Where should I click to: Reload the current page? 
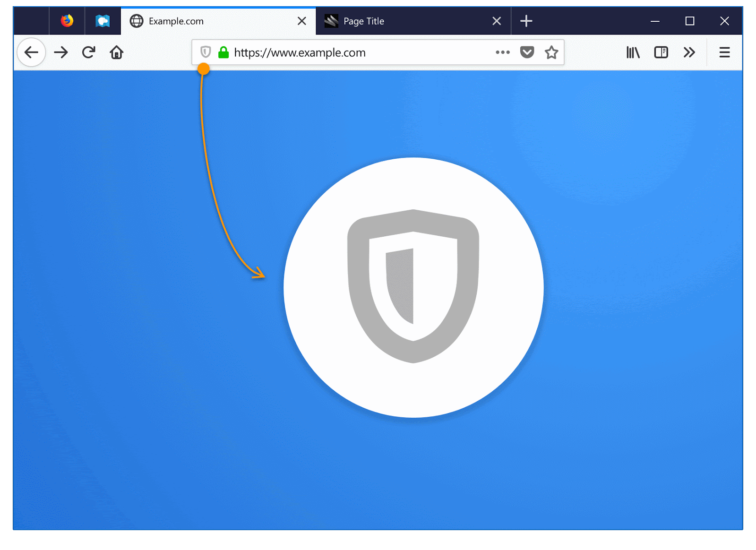[89, 52]
